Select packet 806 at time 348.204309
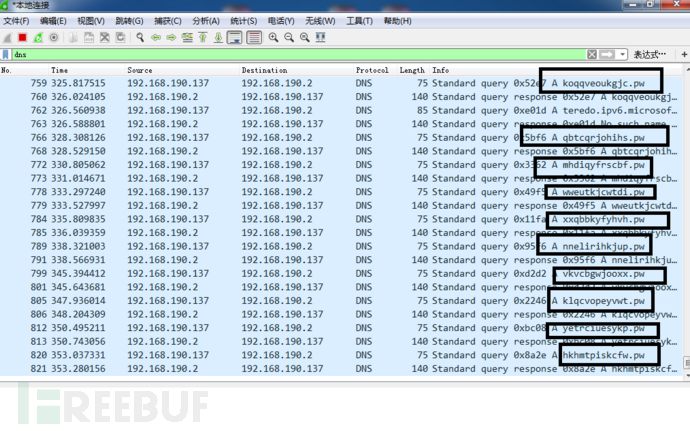 click(341, 314)
